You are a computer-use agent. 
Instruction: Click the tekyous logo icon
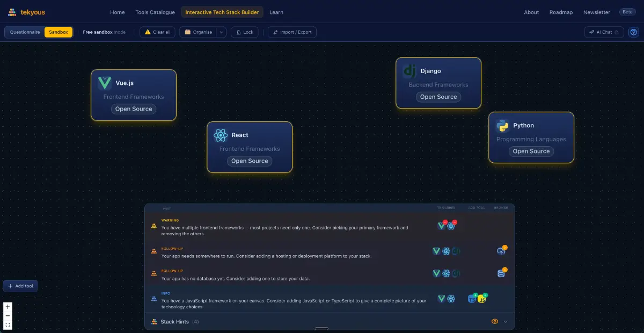12,12
